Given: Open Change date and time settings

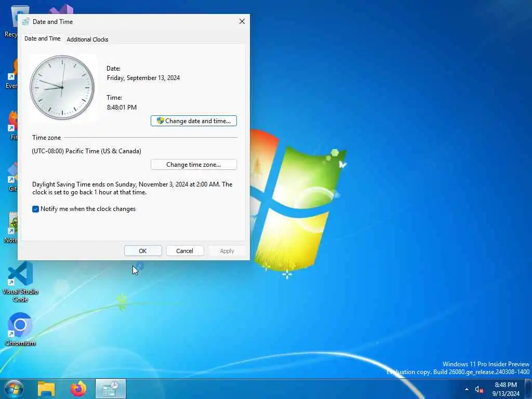Looking at the screenshot, I should point(193,121).
